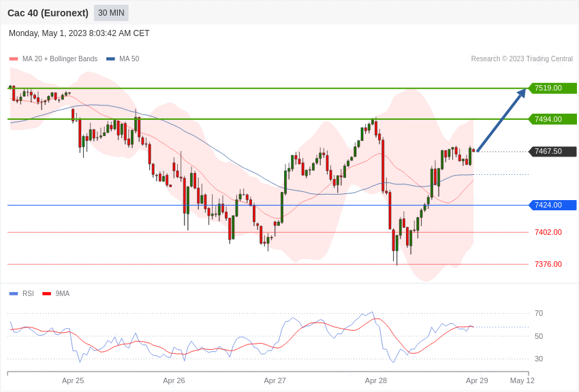This screenshot has height=392, width=579.
Task: Click the 7376.00 support level label
Action: pyautogui.click(x=548, y=264)
